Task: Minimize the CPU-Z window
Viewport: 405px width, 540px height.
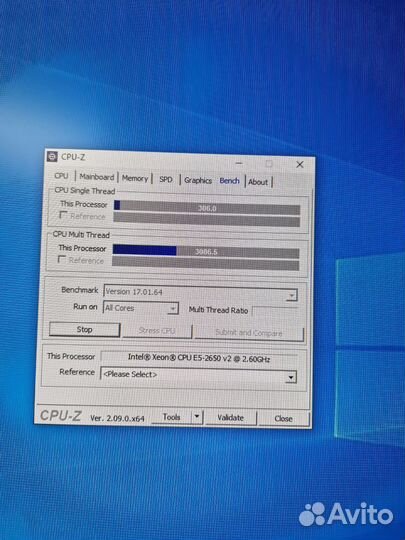Action: (x=239, y=163)
